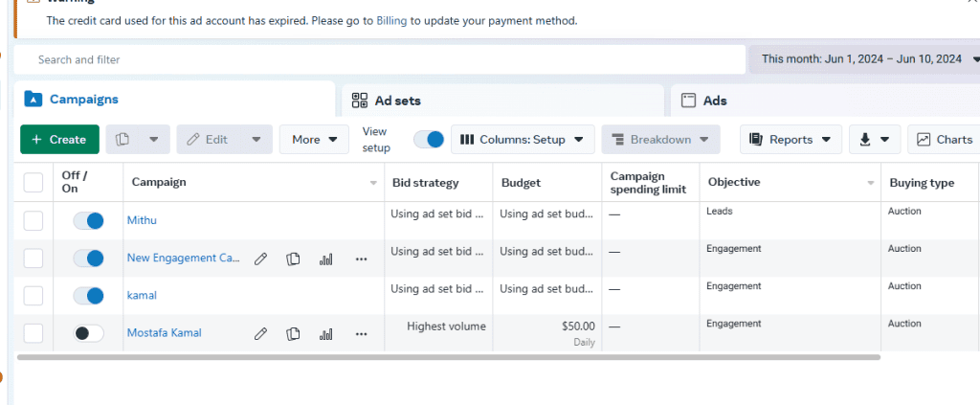Open the date range selector This month
Screen dimensions: 980x405
pyautogui.click(x=865, y=59)
